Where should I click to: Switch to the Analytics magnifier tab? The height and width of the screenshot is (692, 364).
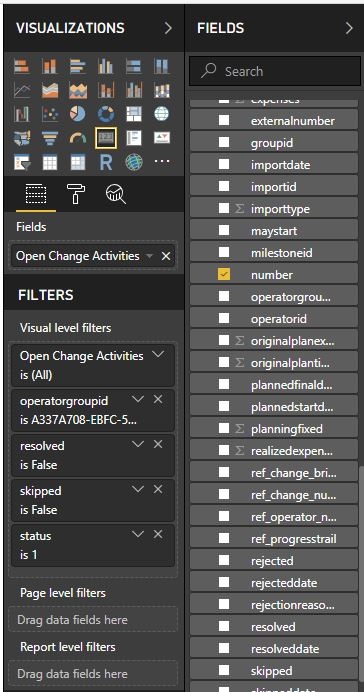(116, 194)
